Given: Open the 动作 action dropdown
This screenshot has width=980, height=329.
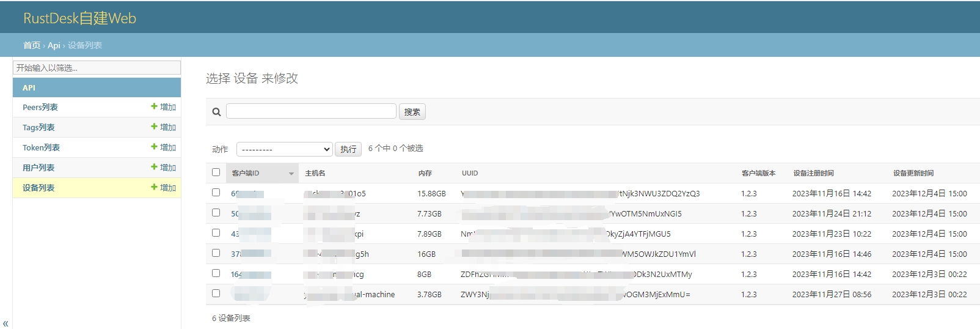Looking at the screenshot, I should (x=285, y=149).
